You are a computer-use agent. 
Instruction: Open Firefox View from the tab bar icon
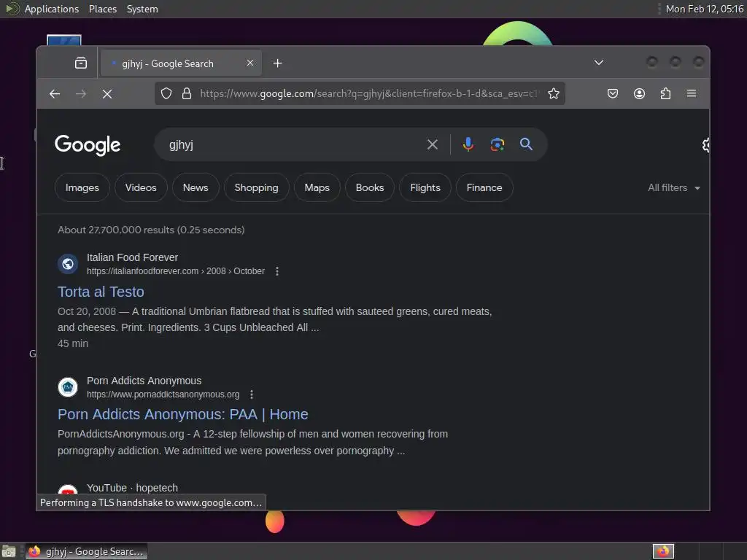pos(81,63)
